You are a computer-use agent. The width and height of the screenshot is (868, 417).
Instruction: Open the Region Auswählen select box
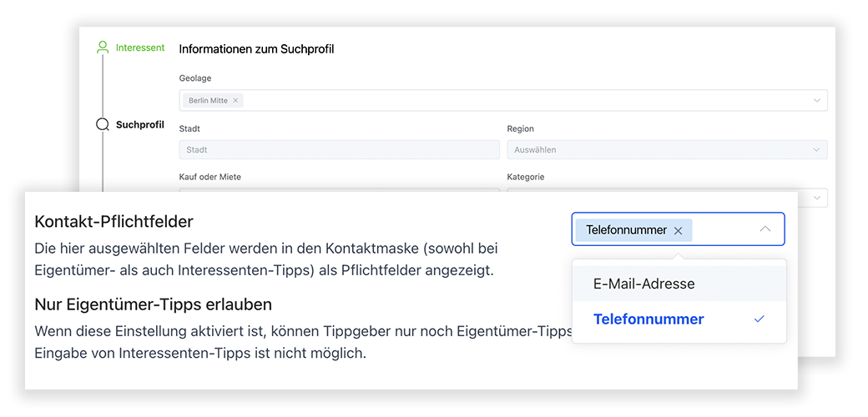[667, 150]
